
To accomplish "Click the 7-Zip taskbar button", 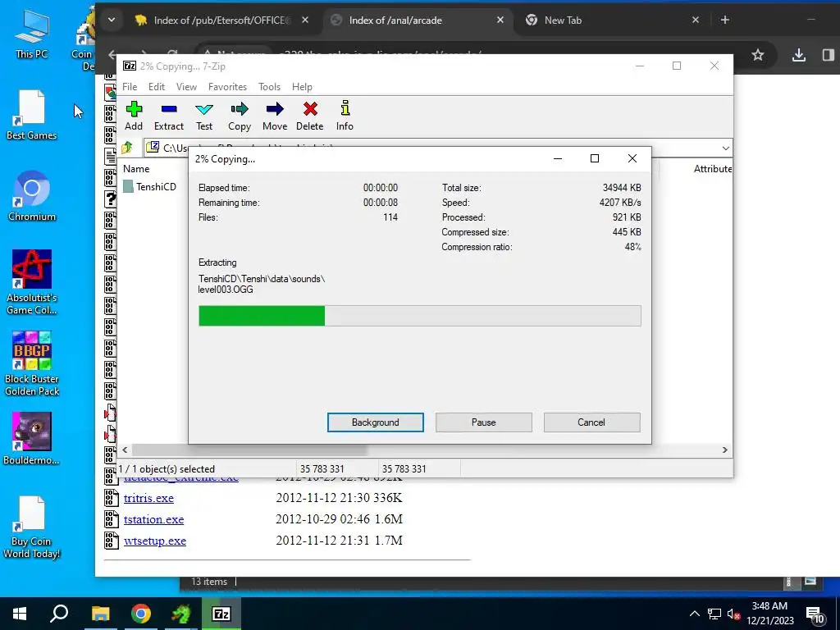I will coord(221,614).
